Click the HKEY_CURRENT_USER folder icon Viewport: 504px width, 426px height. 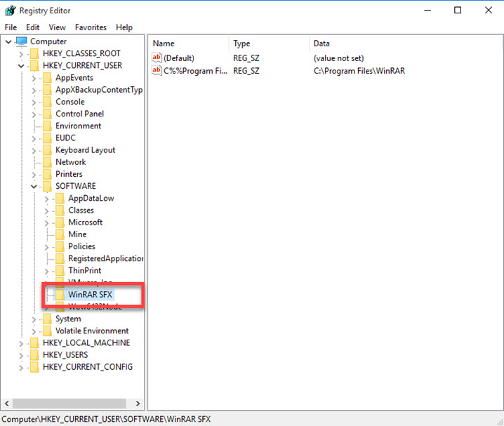[x=34, y=65]
